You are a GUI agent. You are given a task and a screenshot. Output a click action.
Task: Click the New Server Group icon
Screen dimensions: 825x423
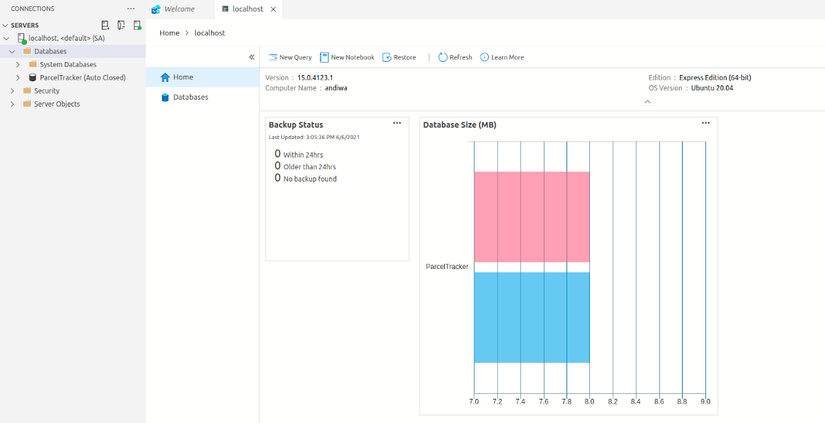coord(121,25)
